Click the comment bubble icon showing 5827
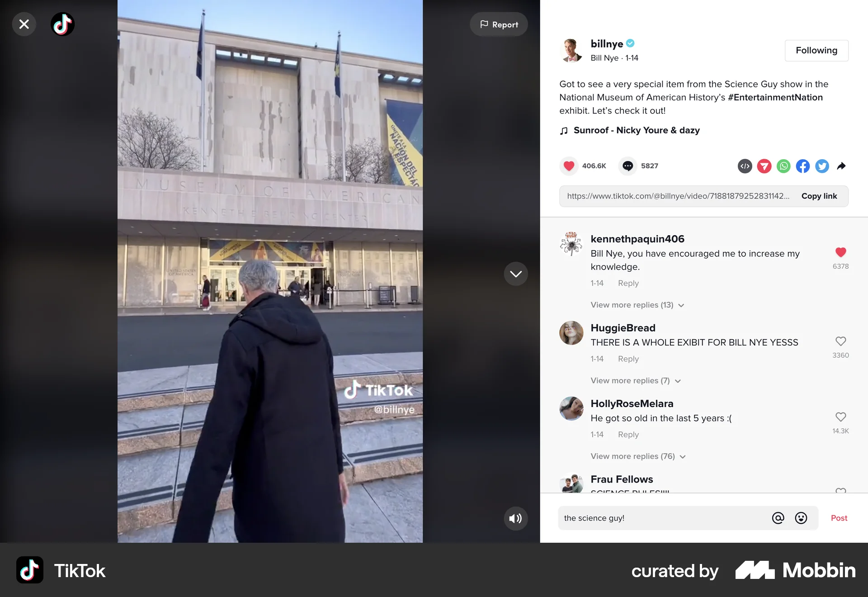Viewport: 868px width, 597px height. 627,166
